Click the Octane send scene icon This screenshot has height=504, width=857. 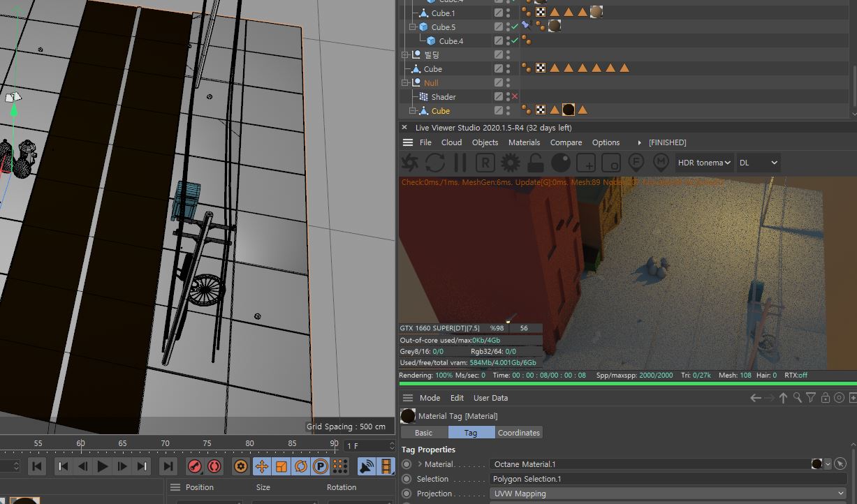(410, 163)
